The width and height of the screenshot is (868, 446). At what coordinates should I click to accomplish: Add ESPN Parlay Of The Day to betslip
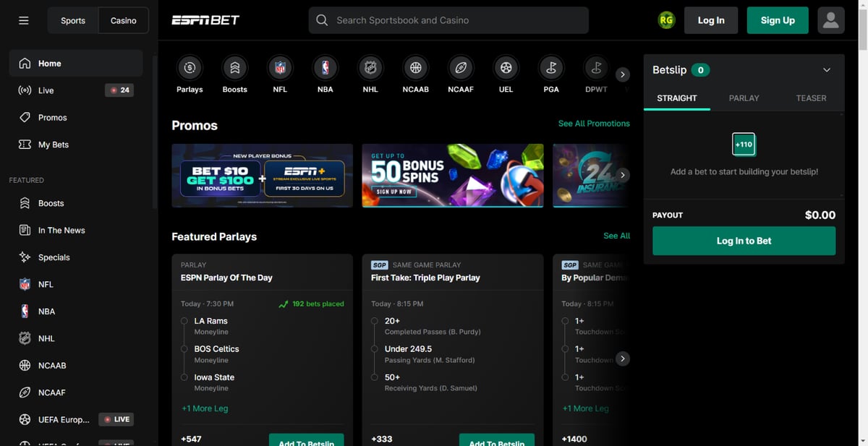307,439
